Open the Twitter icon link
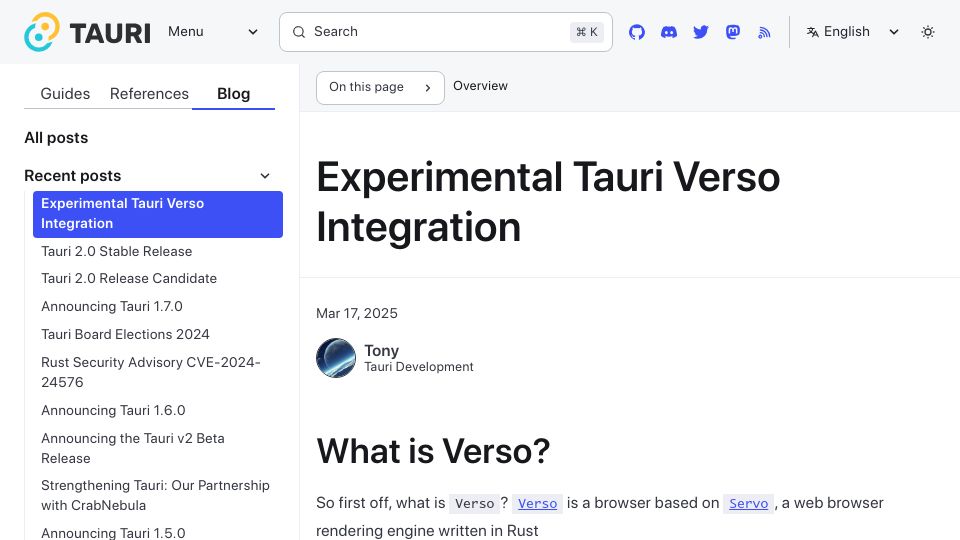The width and height of the screenshot is (960, 540). [700, 32]
